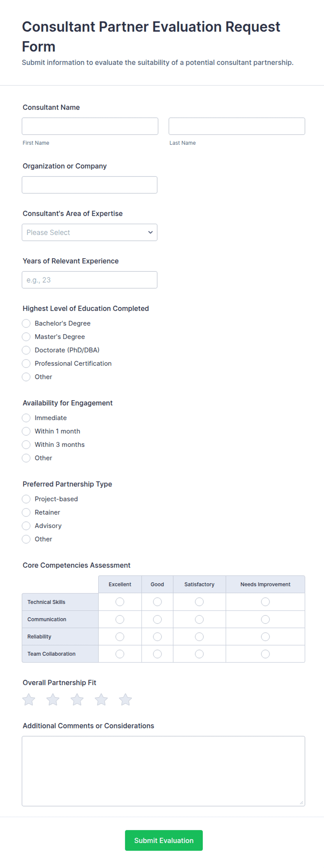Pick Within 3 months availability
Screen dimensions: 324x868
pos(26,444)
